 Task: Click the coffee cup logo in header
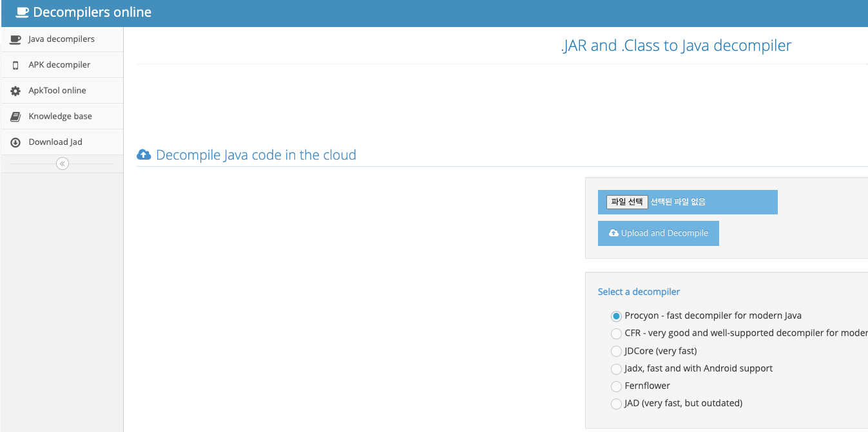(x=22, y=12)
